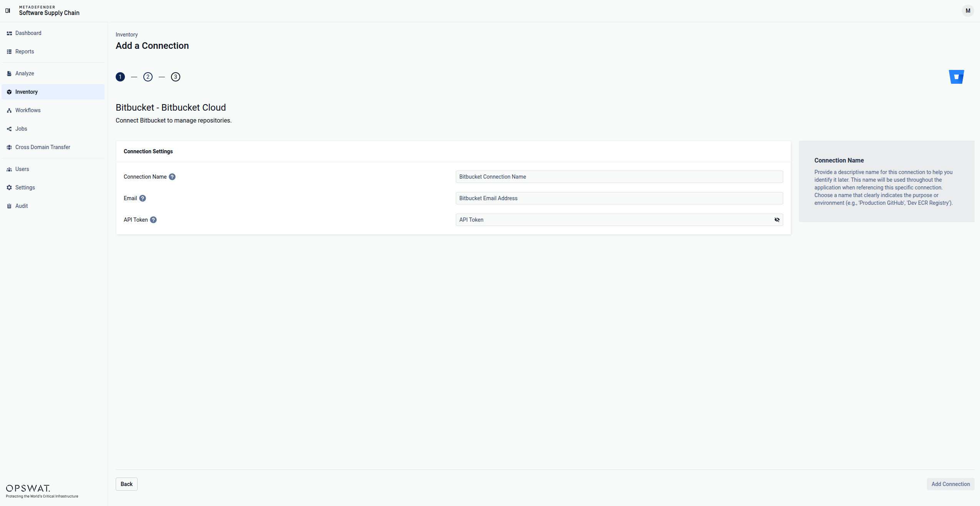Viewport: 980px width, 506px height.
Task: Click the Jobs icon in sidebar
Action: [x=9, y=129]
